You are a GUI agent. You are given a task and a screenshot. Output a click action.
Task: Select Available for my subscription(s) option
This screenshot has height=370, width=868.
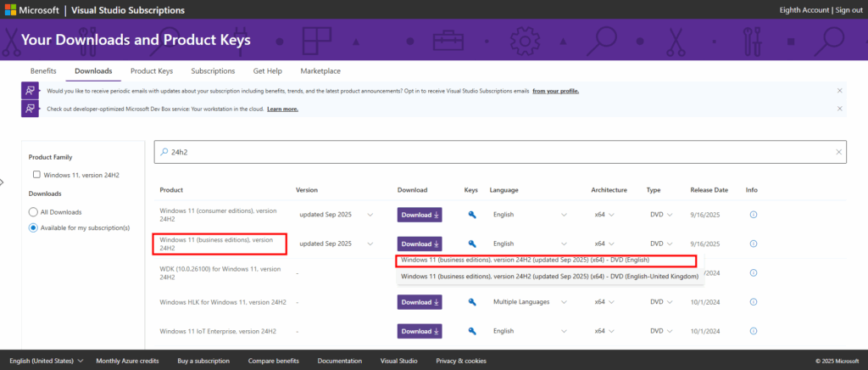coord(34,227)
